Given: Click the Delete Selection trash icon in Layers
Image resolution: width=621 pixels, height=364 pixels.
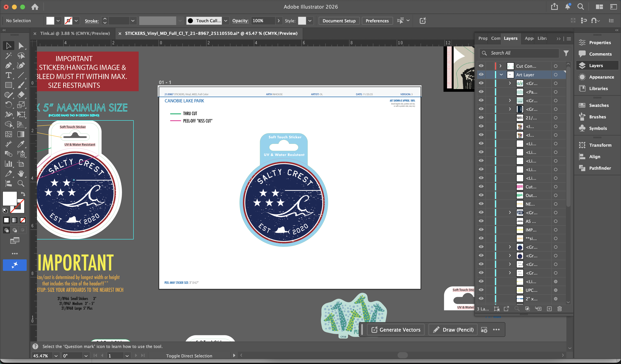Looking at the screenshot, I should (x=560, y=309).
